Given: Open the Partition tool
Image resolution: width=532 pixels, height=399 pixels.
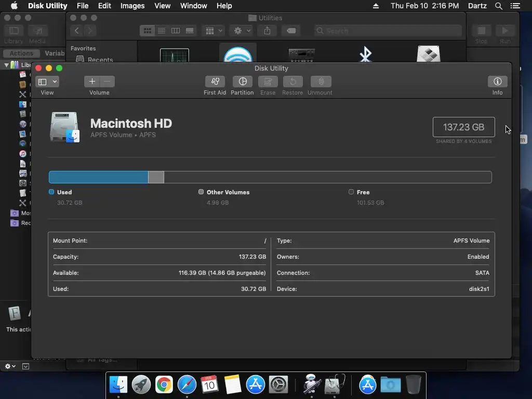Looking at the screenshot, I should (x=242, y=82).
